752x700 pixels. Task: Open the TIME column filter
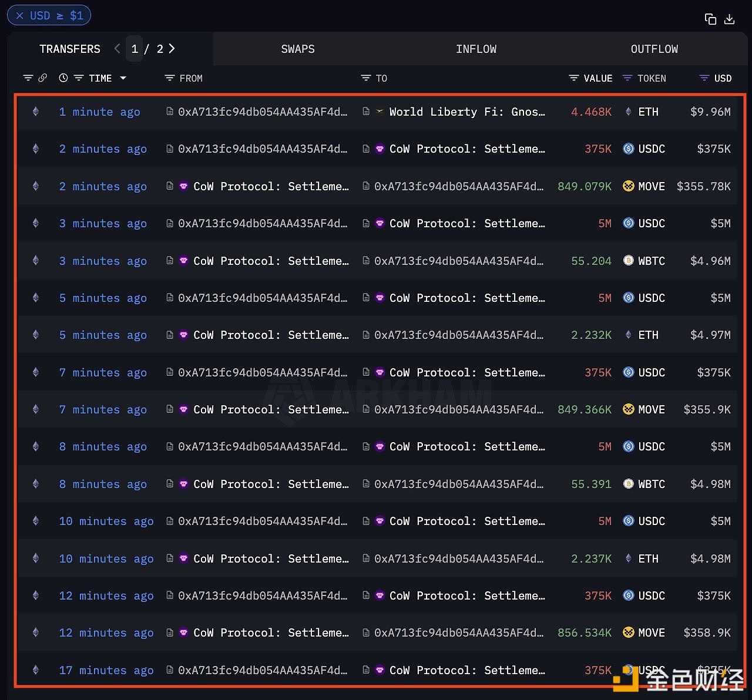click(78, 78)
